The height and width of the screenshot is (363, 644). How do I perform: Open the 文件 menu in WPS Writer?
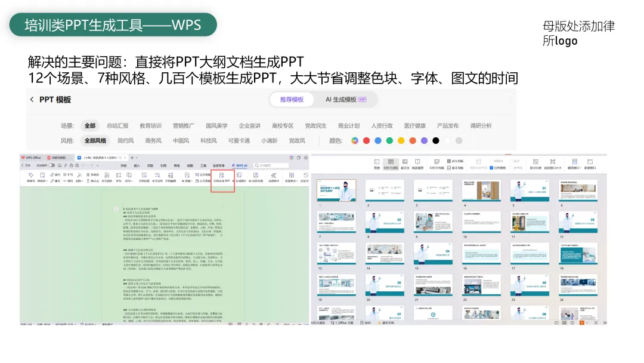[x=26, y=165]
